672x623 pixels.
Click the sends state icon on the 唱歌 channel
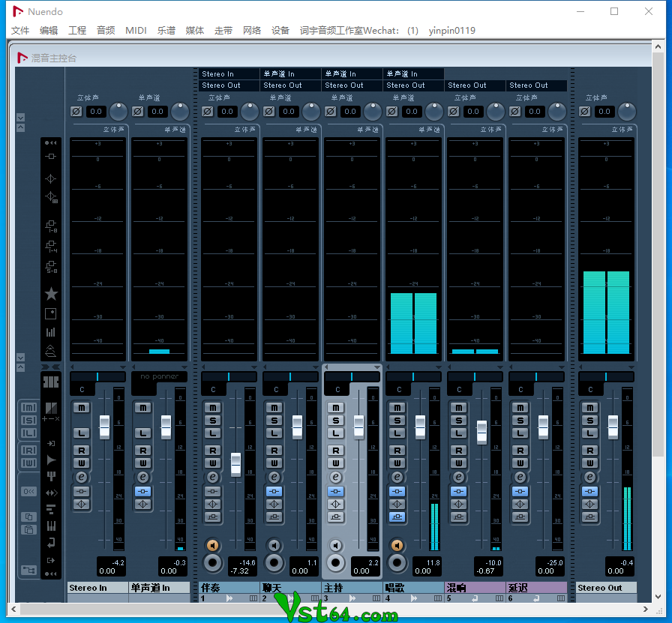(397, 517)
